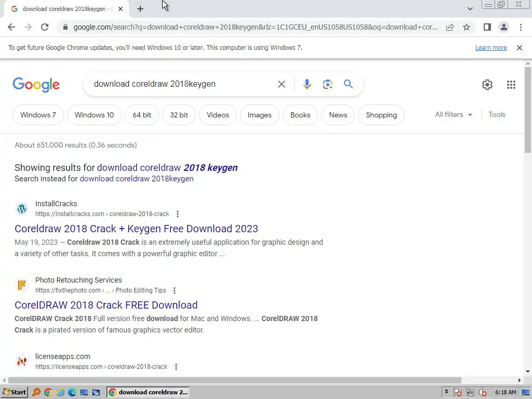Apply the 64 bit filter chip
Viewport: 532px width, 399px height.
pyautogui.click(x=142, y=115)
